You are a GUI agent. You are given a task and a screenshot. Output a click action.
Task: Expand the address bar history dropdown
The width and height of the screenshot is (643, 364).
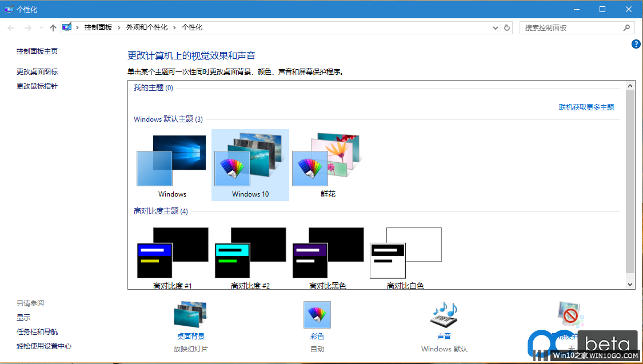click(x=495, y=27)
